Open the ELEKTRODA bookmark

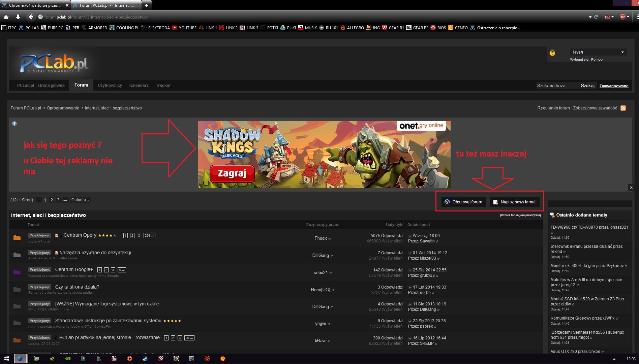point(156,28)
